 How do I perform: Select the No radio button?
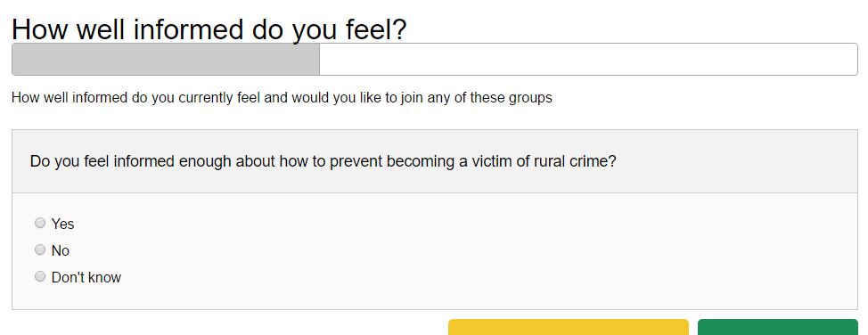coord(40,249)
